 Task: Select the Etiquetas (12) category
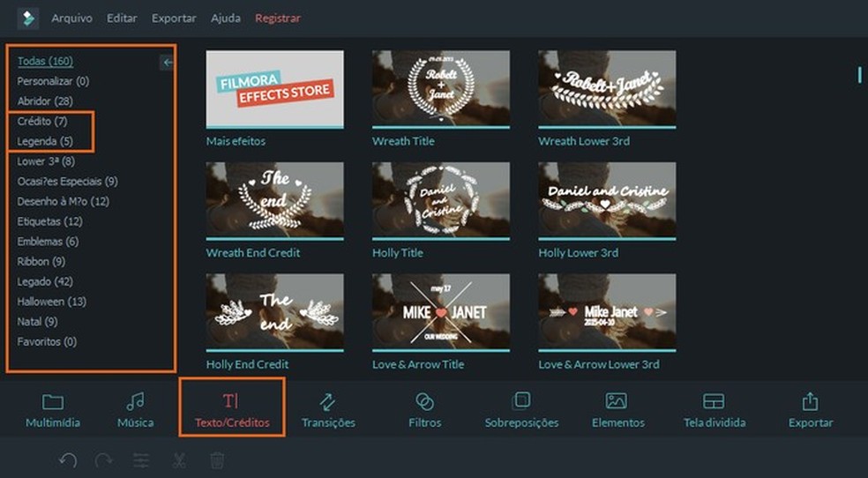[49, 221]
